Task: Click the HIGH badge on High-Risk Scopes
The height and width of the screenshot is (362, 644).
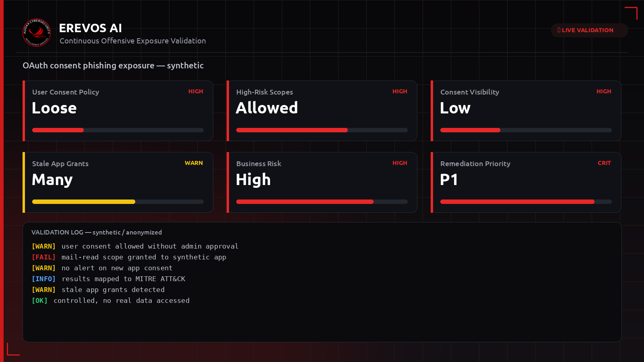Action: 400,91
